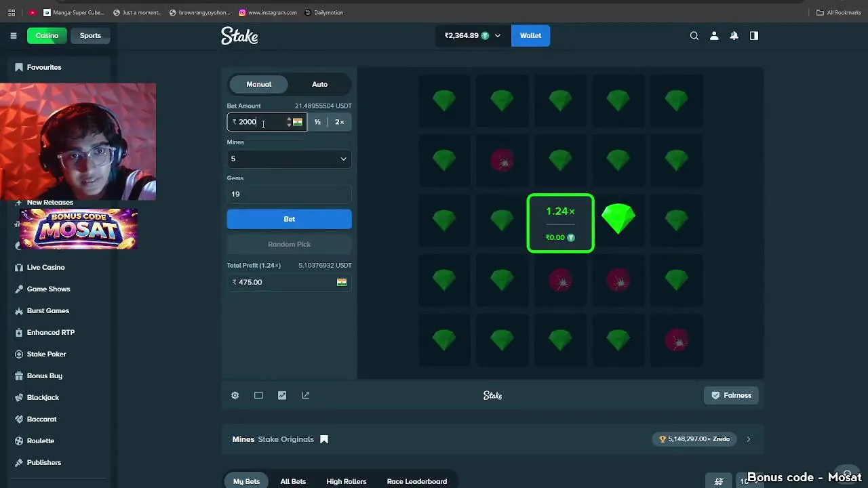Switch to Casino section
Screen dimensions: 868x488
coord(47,36)
